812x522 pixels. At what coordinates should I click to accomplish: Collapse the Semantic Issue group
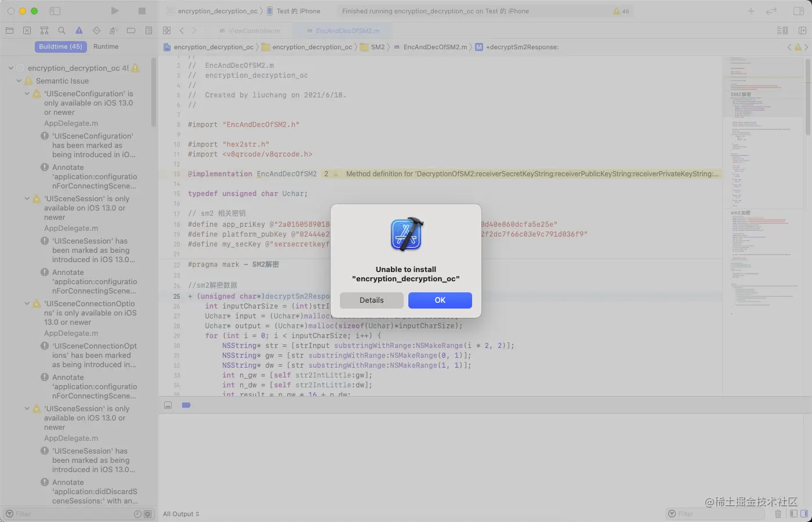[19, 81]
